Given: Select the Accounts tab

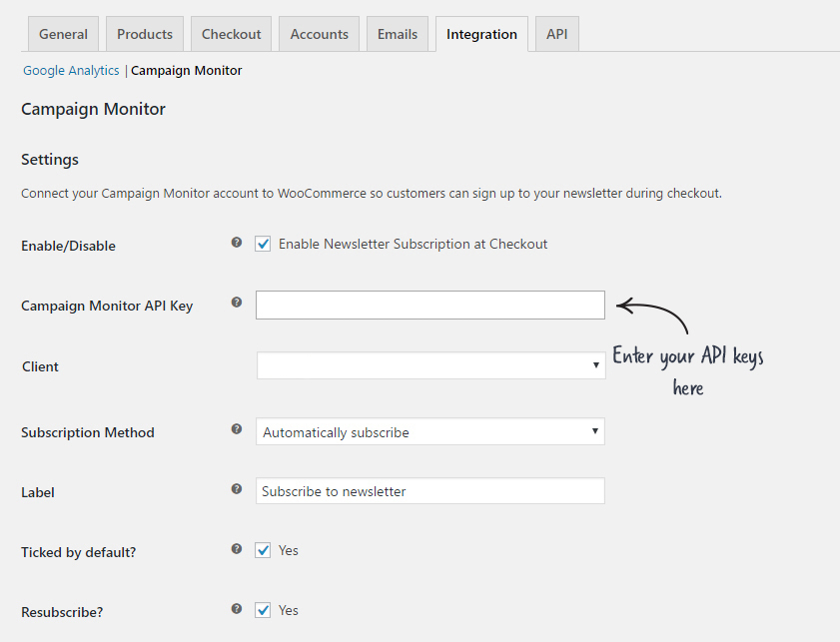Looking at the screenshot, I should 320,34.
